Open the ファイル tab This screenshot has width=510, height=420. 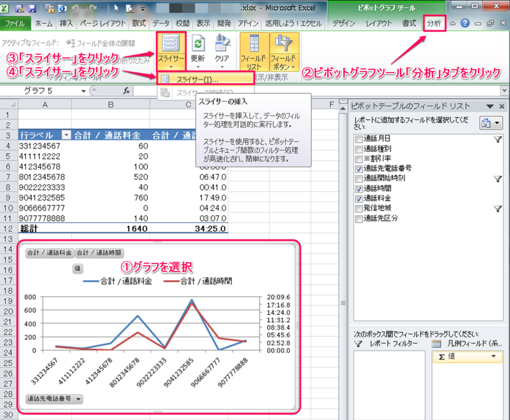[x=15, y=23]
